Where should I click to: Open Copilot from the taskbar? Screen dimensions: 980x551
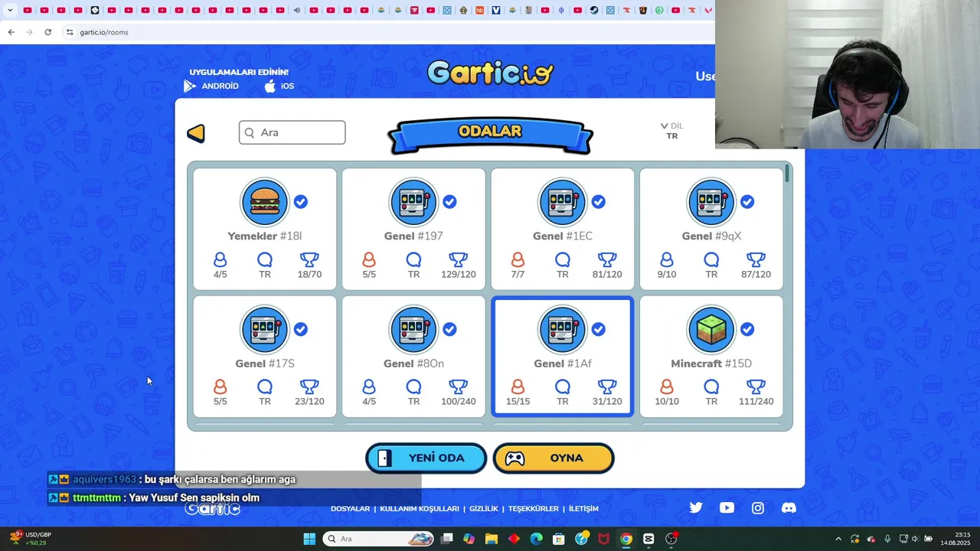(469, 539)
